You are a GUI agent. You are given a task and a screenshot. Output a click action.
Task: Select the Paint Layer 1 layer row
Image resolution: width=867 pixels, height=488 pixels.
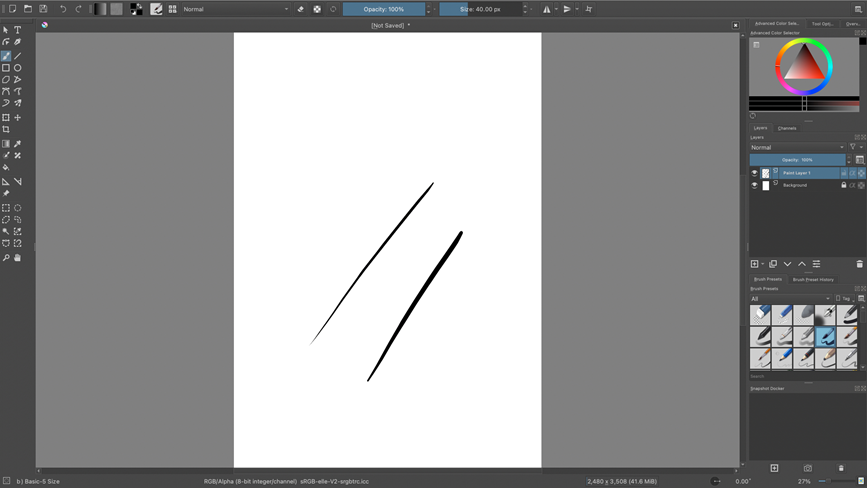805,173
